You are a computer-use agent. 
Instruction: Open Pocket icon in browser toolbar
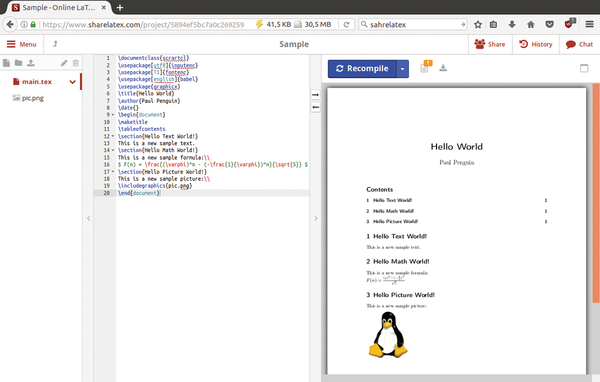(549, 24)
